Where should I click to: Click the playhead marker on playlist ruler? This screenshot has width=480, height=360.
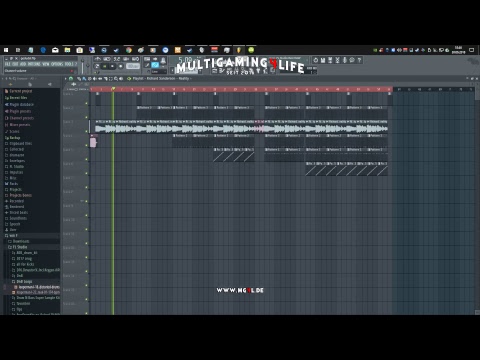(113, 89)
